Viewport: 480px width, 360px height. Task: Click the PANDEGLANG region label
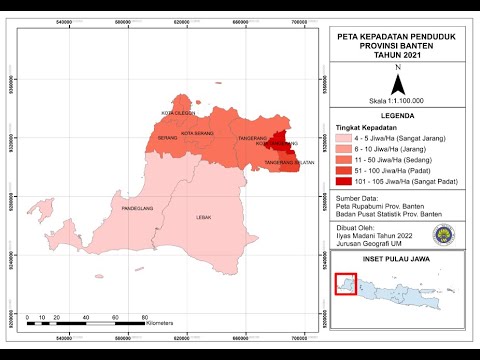point(137,208)
